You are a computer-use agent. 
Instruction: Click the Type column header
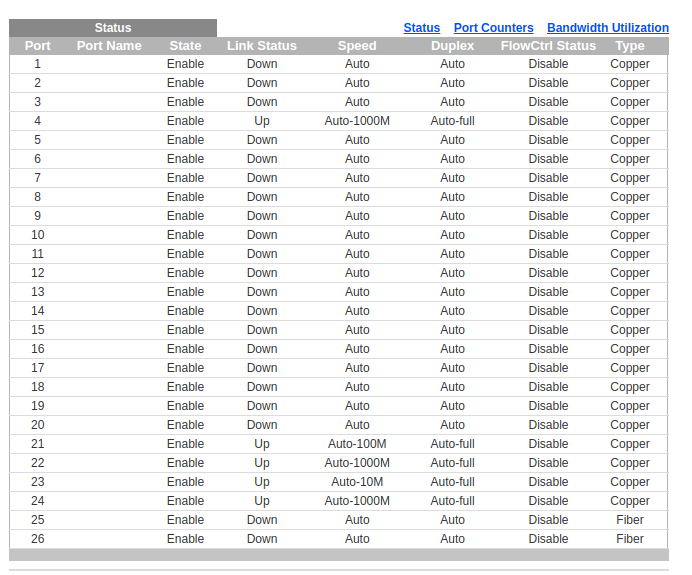[630, 46]
